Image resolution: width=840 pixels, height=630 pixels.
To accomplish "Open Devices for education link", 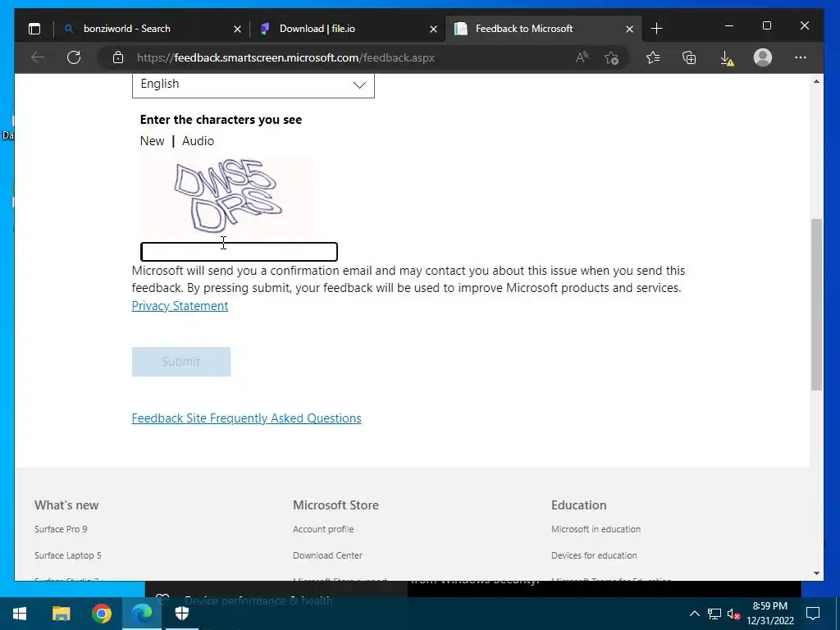I will [594, 555].
